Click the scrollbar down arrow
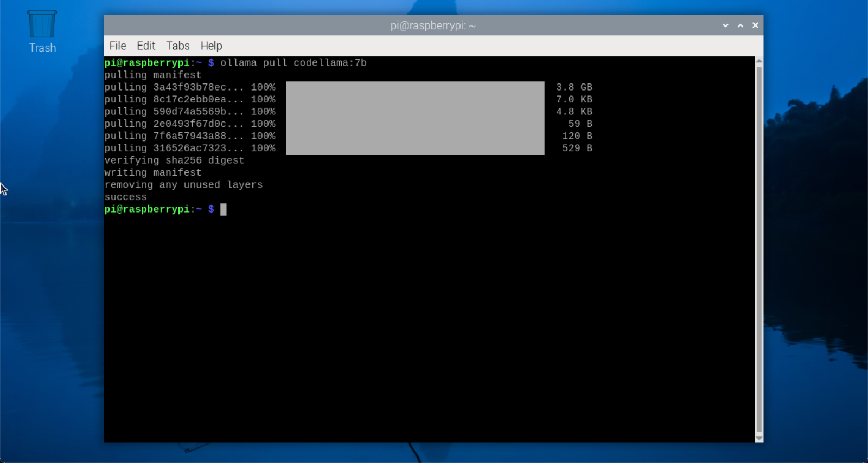The height and width of the screenshot is (463, 868). tap(759, 438)
